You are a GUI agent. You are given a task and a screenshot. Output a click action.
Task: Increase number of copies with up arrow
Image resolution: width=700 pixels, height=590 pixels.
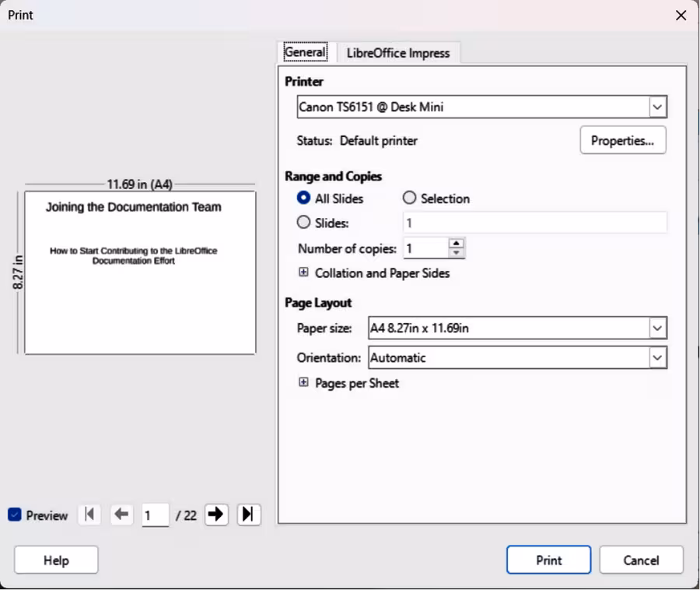click(456, 244)
